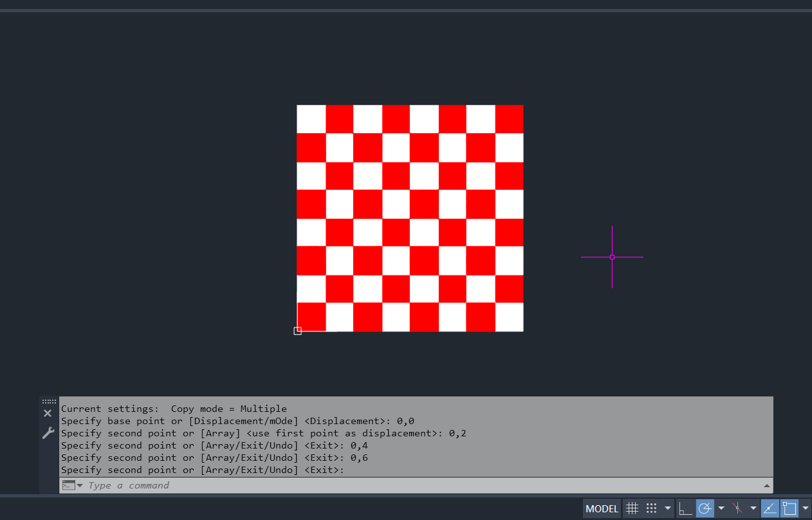Grab the command line drag handle
The image size is (812, 520).
(x=49, y=401)
